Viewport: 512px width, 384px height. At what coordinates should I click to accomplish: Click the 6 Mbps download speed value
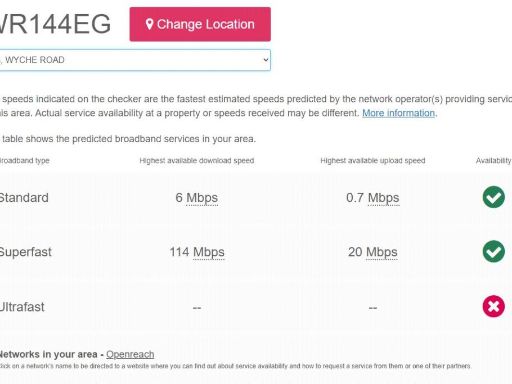point(197,198)
